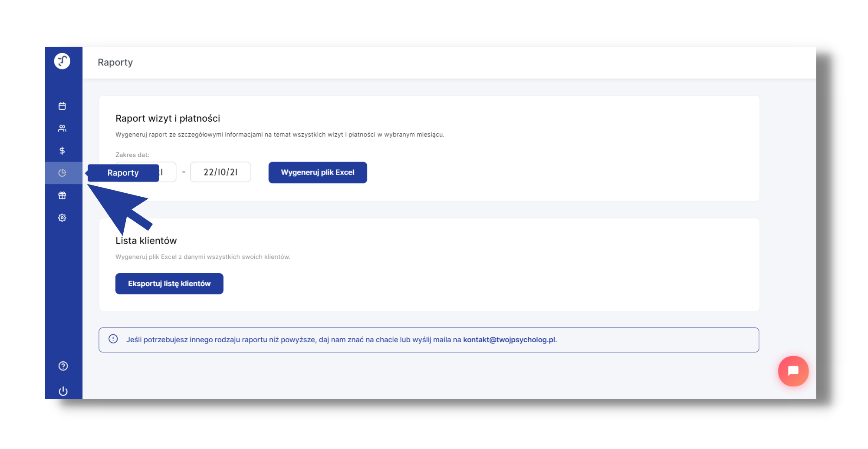Open the kontakt@twojpsycholog.pl email link
Image resolution: width=868 pixels, height=449 pixels.
(x=509, y=340)
